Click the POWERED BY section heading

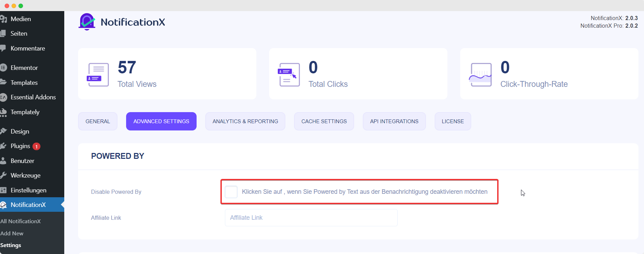coord(118,156)
